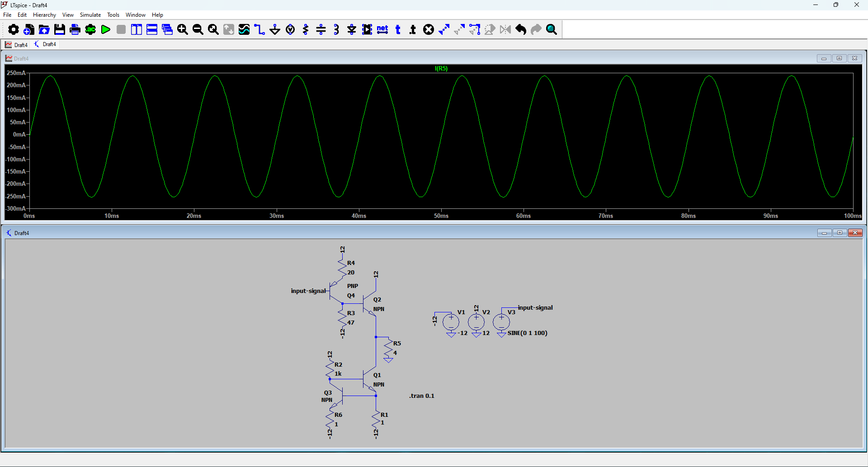Maximize the schematic Draft4 subwindow
This screenshot has width=868, height=467.
point(840,233)
